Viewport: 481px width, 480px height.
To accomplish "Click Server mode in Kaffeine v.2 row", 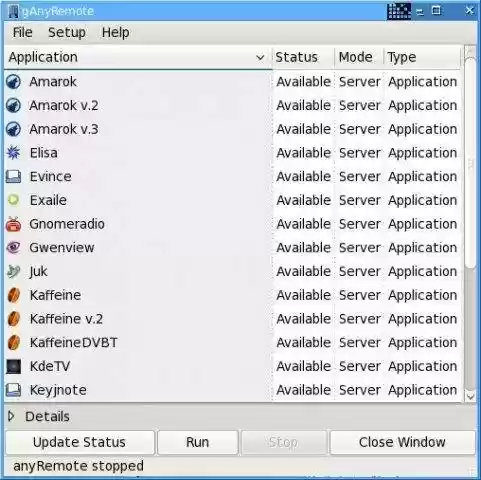I will pos(359,319).
